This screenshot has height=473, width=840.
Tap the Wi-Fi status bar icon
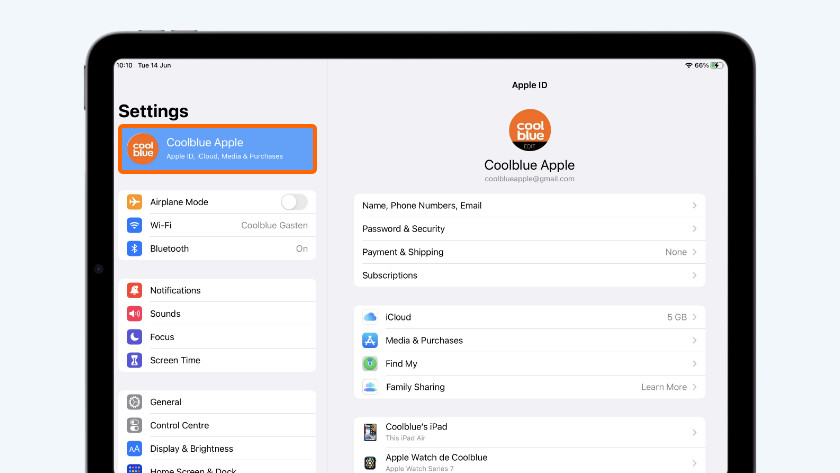(688, 65)
